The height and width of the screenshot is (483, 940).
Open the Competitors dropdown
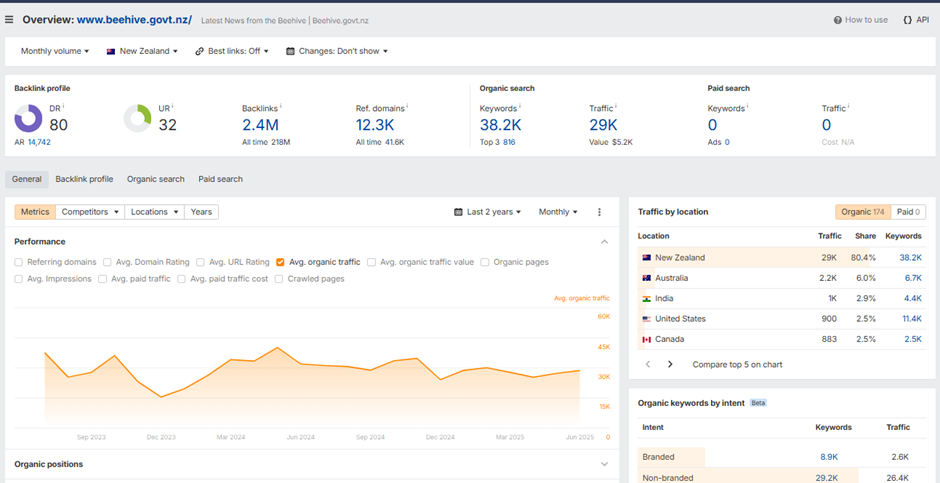pos(91,212)
